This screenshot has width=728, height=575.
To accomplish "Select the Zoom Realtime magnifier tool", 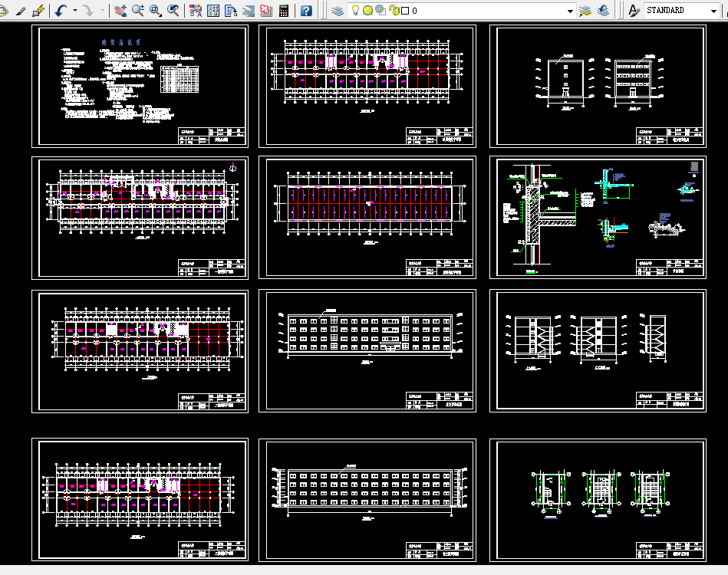I will 138,10.
